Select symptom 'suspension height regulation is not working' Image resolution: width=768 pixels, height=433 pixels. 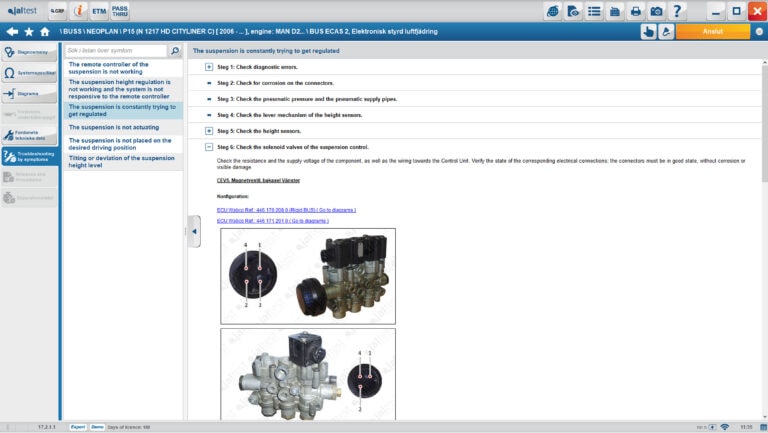[x=123, y=89]
